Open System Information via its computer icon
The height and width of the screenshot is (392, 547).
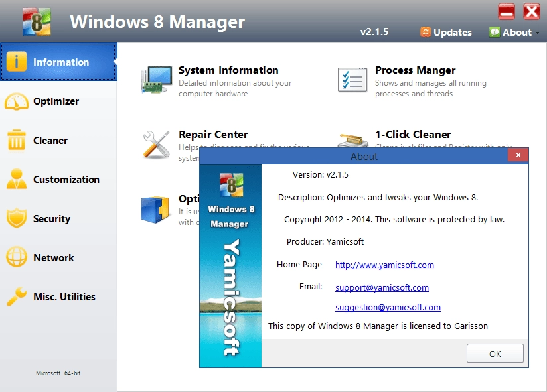point(157,80)
